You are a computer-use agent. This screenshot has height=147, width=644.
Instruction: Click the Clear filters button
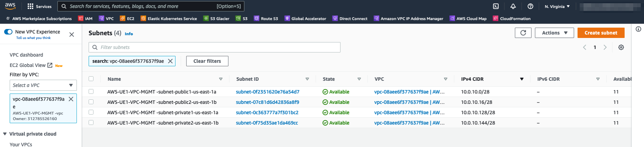tap(207, 61)
